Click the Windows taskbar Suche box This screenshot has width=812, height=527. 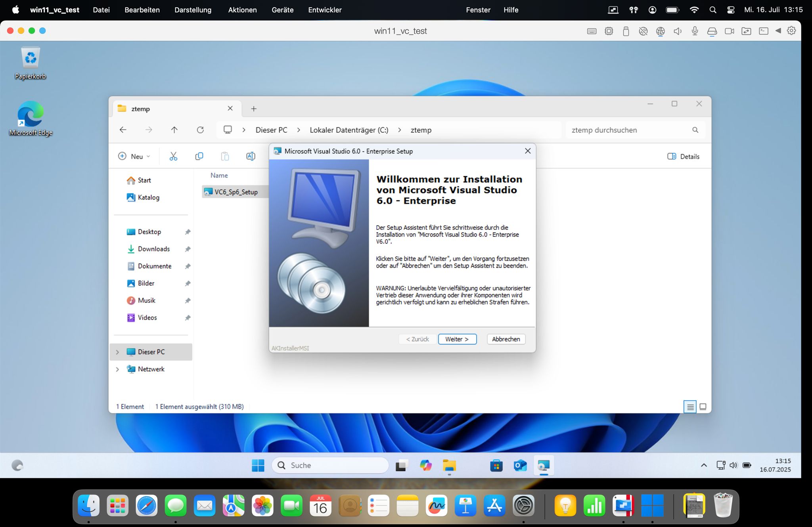click(x=330, y=465)
